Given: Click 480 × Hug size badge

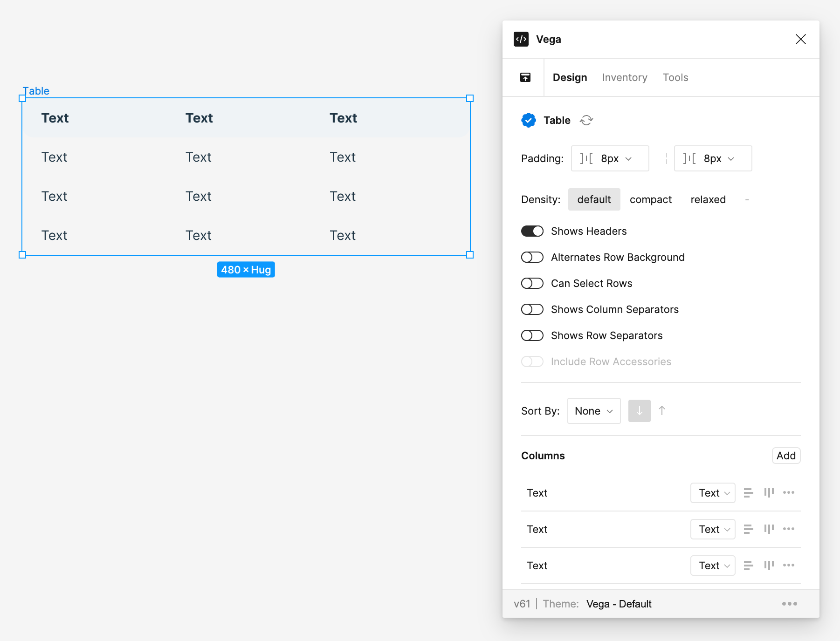Looking at the screenshot, I should [246, 270].
